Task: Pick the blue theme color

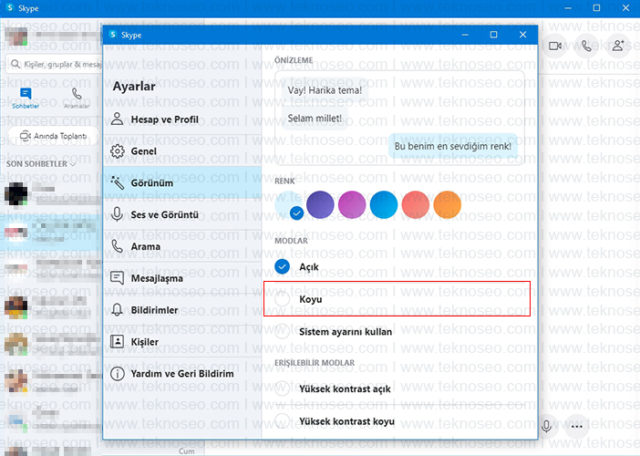Action: tap(384, 205)
